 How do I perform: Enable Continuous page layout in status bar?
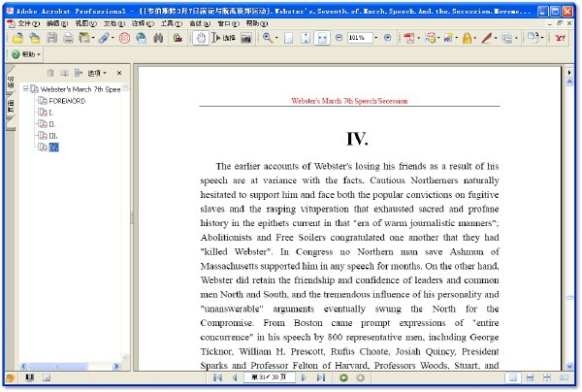click(530, 377)
